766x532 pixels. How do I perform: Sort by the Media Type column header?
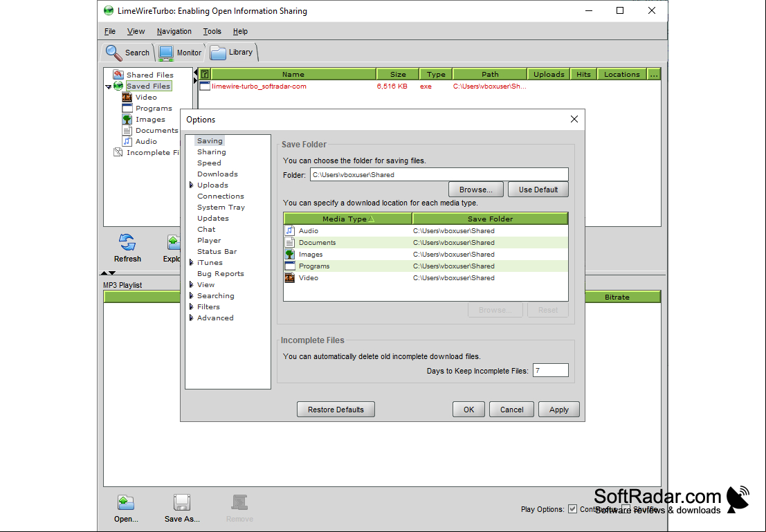coord(348,219)
